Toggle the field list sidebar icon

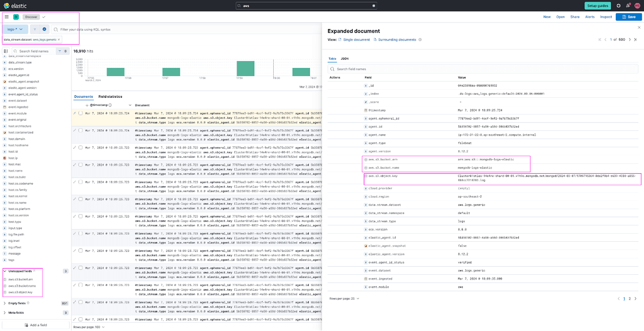point(6,51)
